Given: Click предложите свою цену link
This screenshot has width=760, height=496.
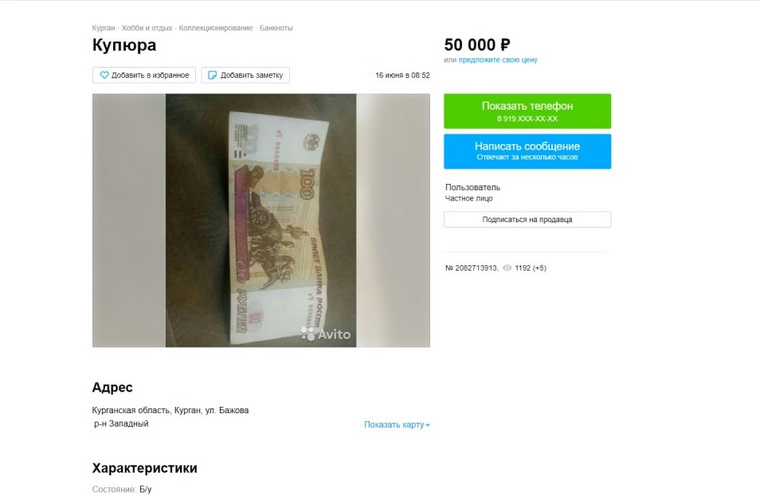Looking at the screenshot, I should (498, 60).
